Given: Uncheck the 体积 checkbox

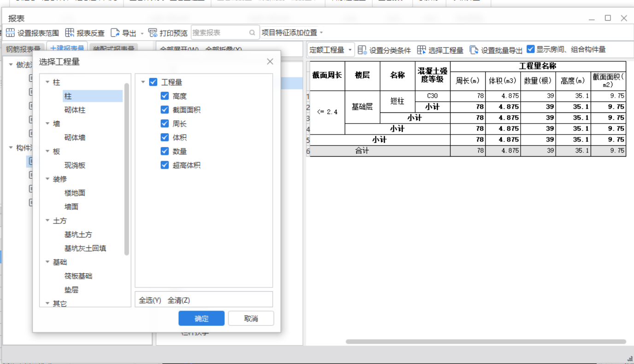Looking at the screenshot, I should pos(164,137).
